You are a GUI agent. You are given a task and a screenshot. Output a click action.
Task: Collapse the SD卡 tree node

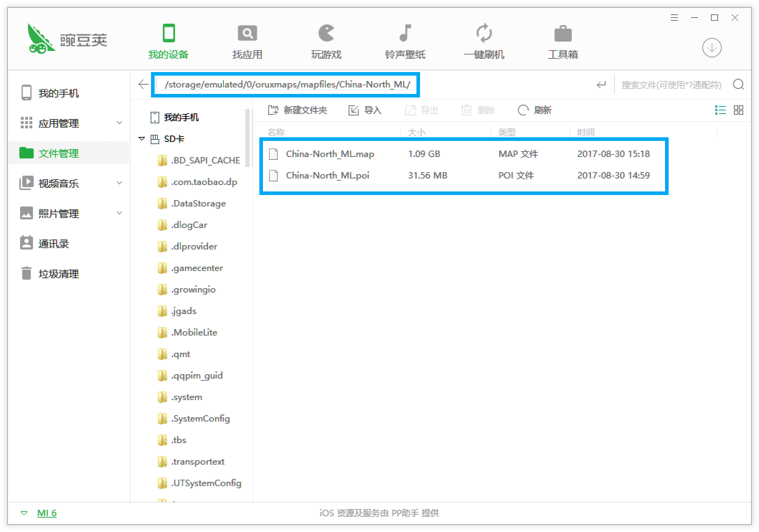pyautogui.click(x=142, y=139)
